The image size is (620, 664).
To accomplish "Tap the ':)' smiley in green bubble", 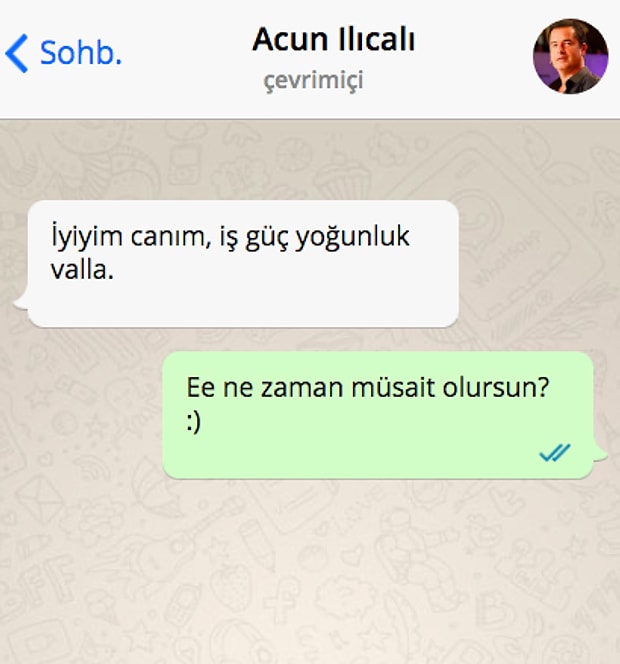I will coord(194,422).
